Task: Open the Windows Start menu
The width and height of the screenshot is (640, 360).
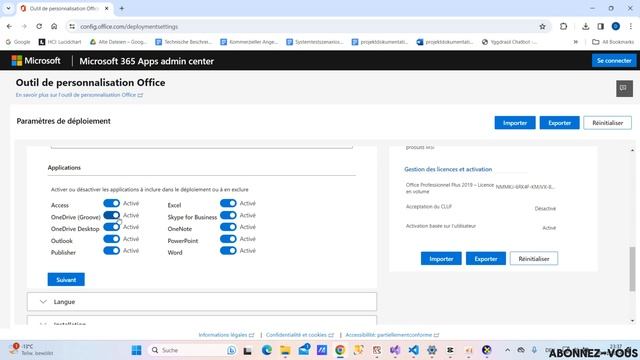Action: click(136, 350)
